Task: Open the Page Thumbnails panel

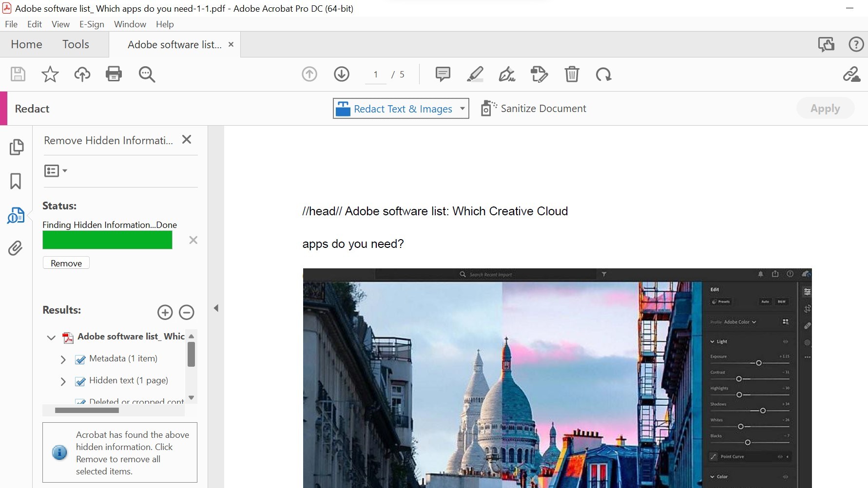Action: (x=16, y=147)
